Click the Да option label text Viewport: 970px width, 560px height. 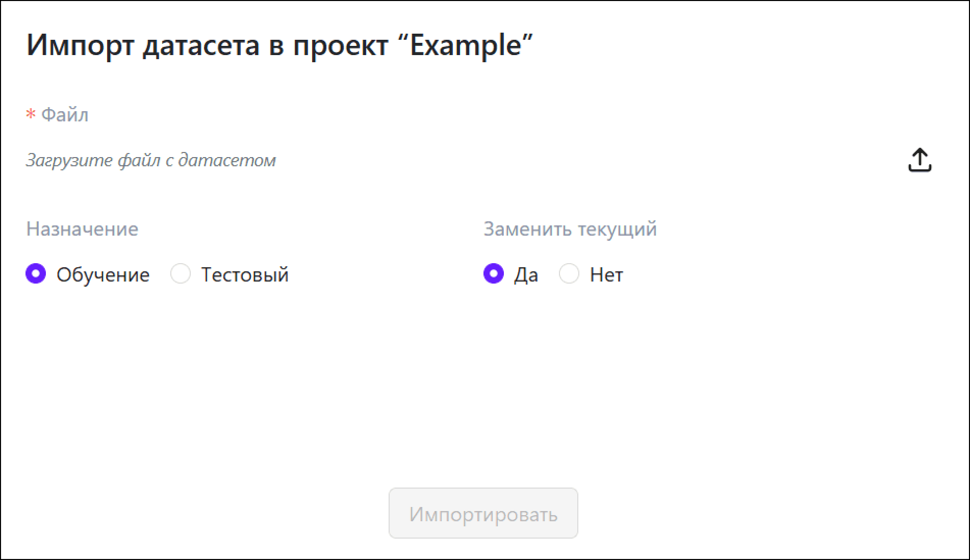click(526, 275)
